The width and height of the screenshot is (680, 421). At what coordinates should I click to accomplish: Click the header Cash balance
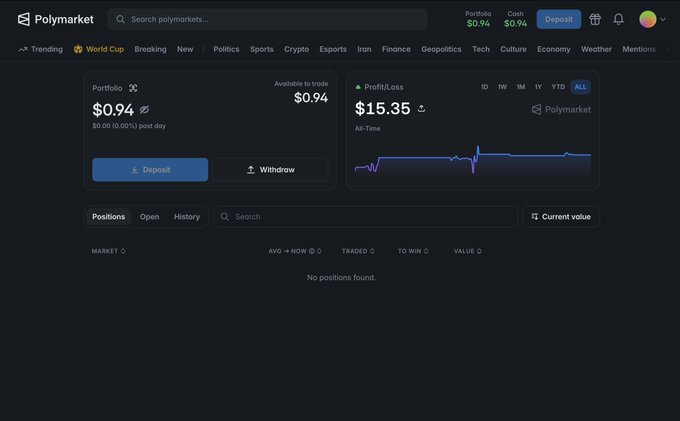click(x=515, y=20)
